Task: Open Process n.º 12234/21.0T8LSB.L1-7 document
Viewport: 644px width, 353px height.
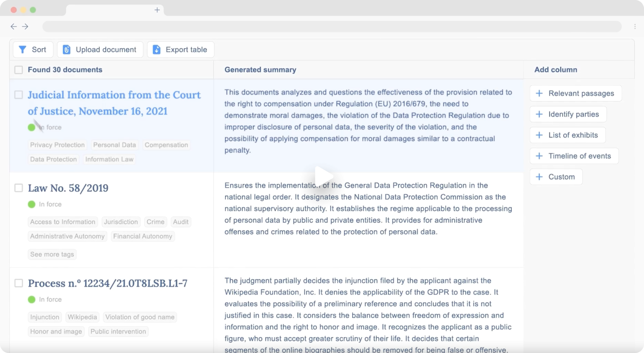Action: click(108, 283)
